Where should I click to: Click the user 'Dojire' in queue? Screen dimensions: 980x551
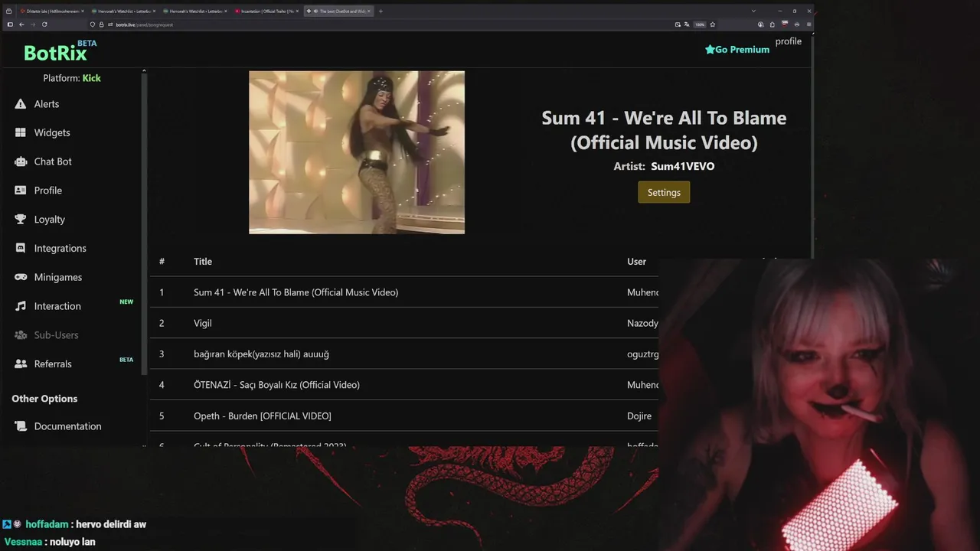coord(639,416)
